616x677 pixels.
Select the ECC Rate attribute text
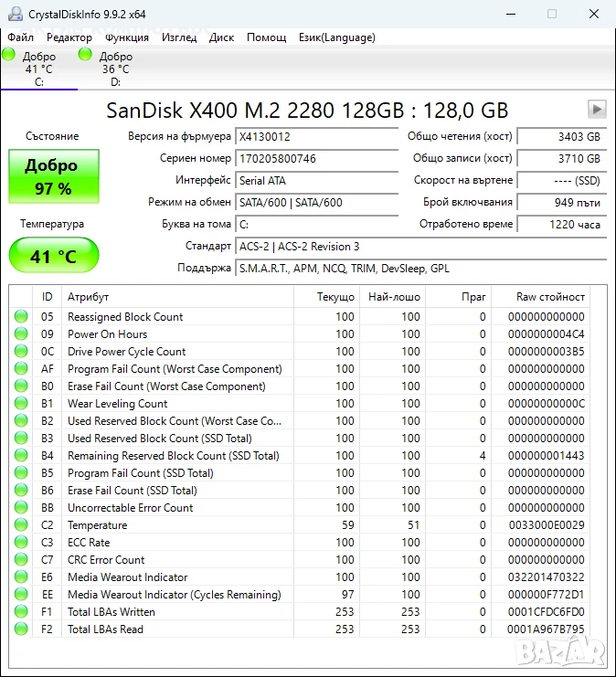tap(89, 543)
